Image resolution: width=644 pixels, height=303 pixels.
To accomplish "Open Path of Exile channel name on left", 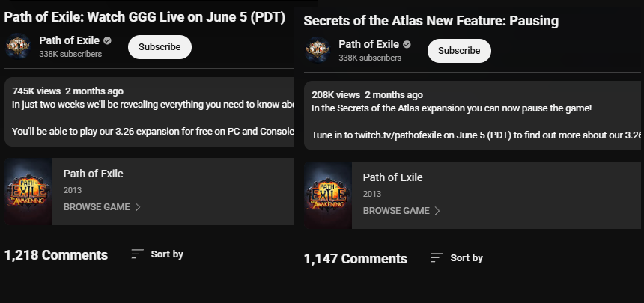I will (70, 40).
